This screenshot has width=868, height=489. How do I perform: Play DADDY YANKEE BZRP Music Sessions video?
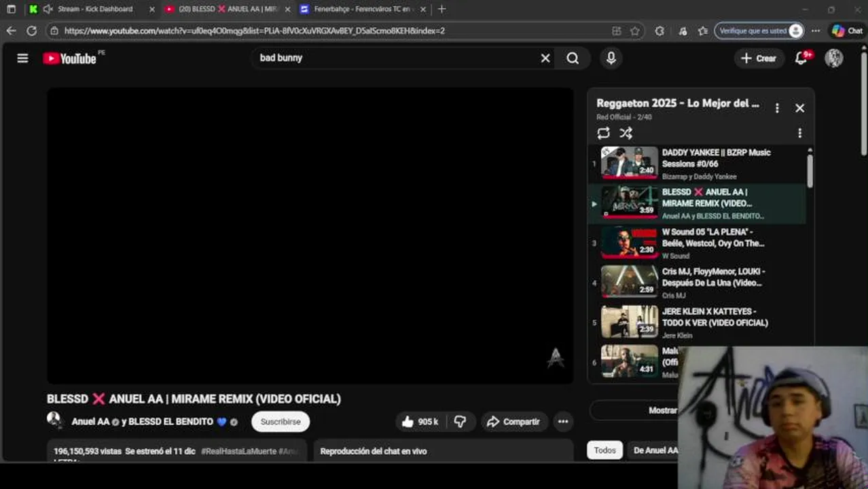pos(697,164)
